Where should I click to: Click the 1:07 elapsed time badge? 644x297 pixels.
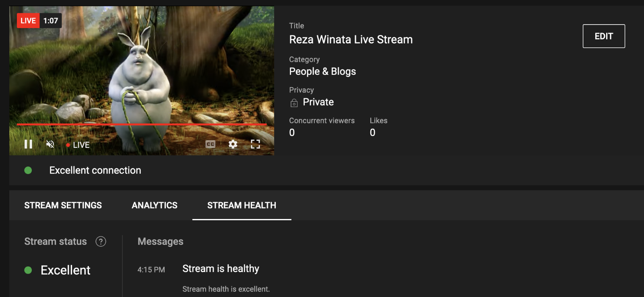51,21
